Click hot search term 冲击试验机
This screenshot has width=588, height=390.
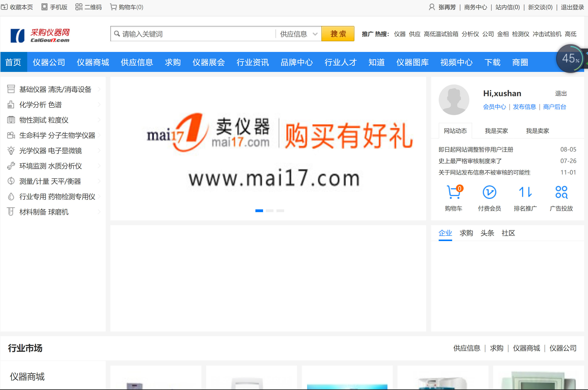547,34
